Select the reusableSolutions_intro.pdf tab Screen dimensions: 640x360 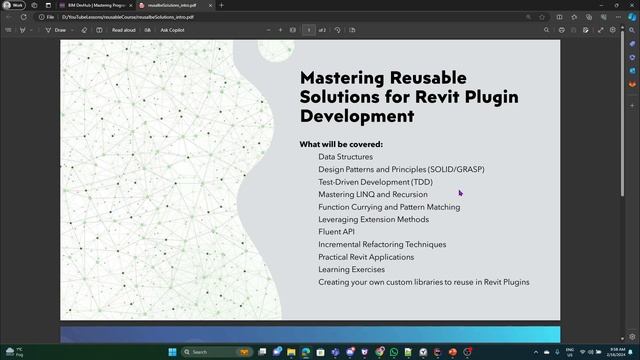[171, 5]
